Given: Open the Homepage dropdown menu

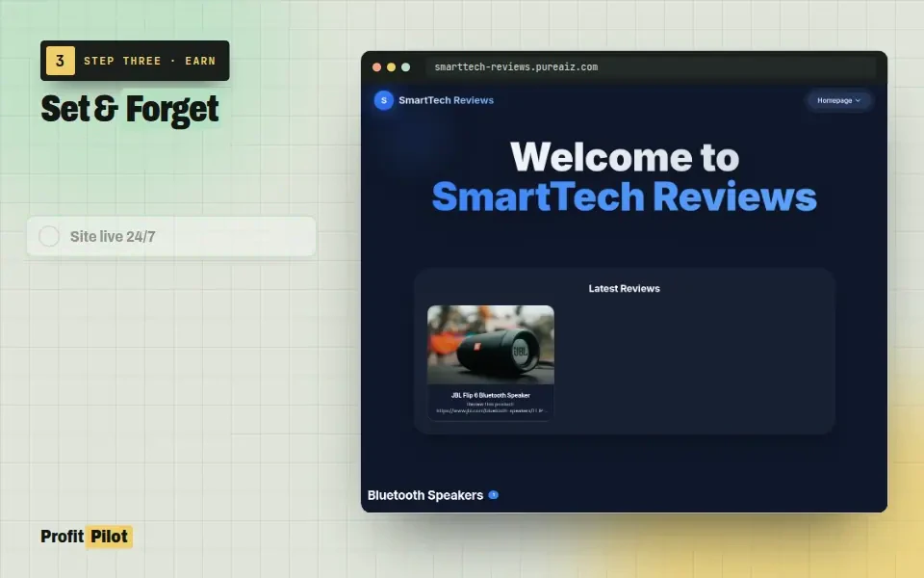Looking at the screenshot, I should 838,100.
